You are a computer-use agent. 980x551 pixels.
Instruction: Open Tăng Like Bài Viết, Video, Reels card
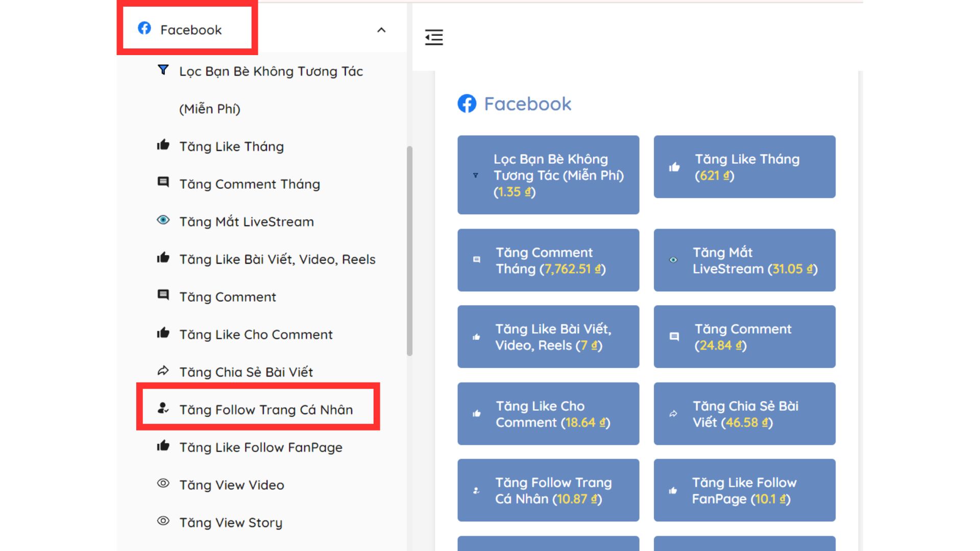[x=548, y=337]
